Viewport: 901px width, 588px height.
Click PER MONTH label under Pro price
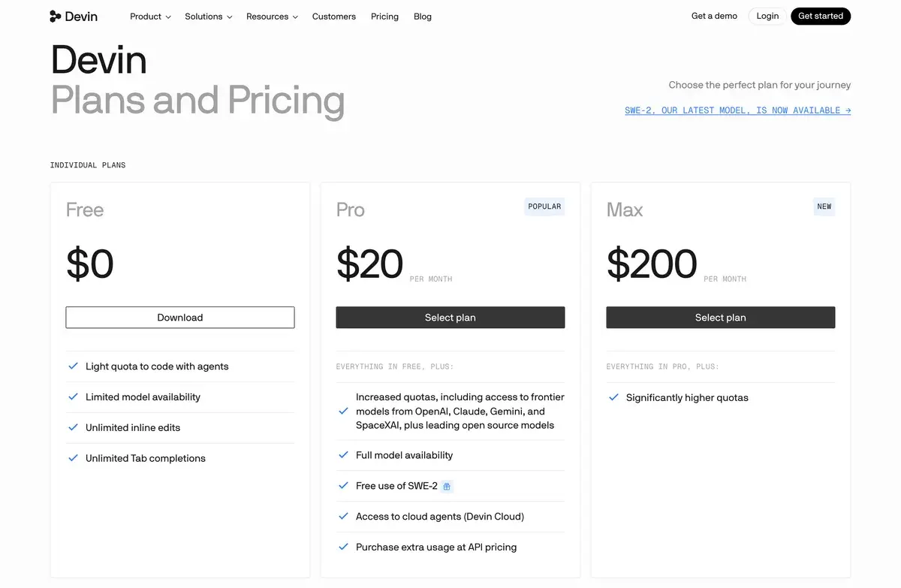click(431, 279)
